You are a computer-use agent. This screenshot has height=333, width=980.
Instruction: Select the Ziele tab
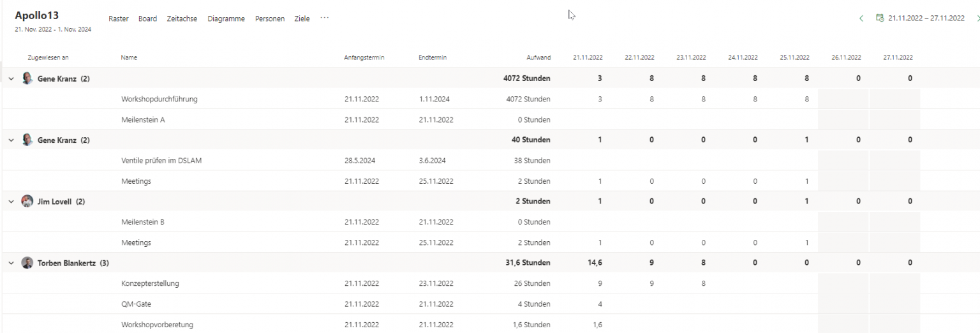pos(302,19)
